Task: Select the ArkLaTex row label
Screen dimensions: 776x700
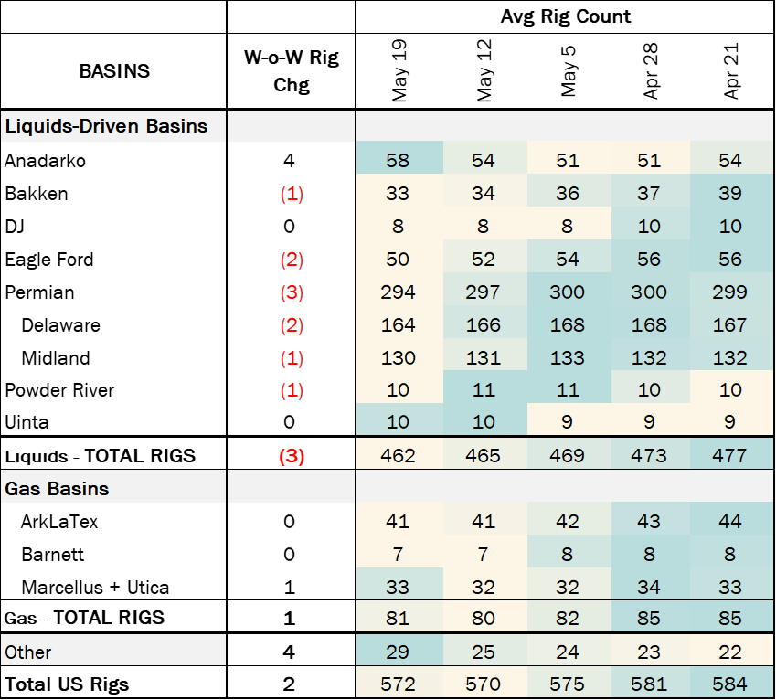Action: (59, 522)
